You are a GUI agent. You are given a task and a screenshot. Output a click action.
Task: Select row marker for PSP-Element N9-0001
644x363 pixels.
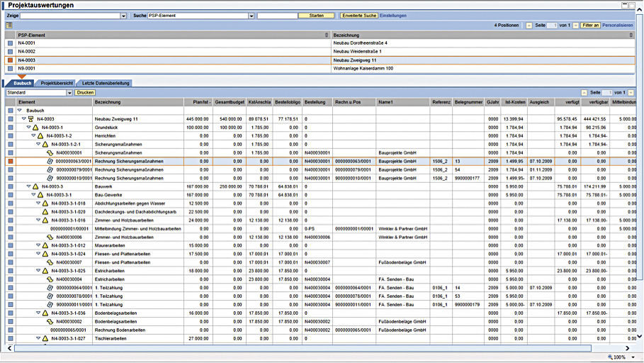pos(10,69)
